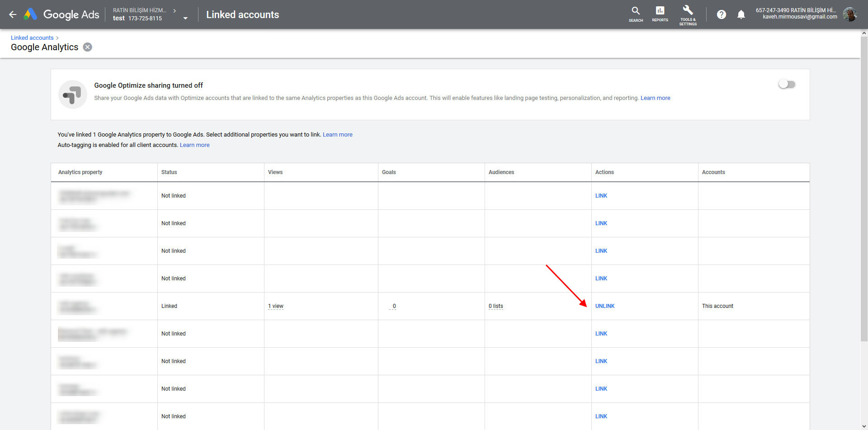Click the Views column header
This screenshot has height=430, width=868.
(x=275, y=172)
